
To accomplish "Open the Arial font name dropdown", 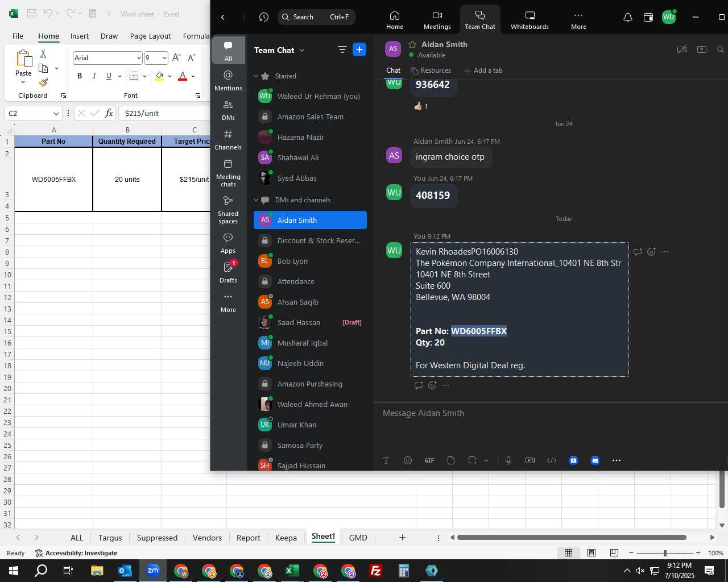I will (x=138, y=58).
